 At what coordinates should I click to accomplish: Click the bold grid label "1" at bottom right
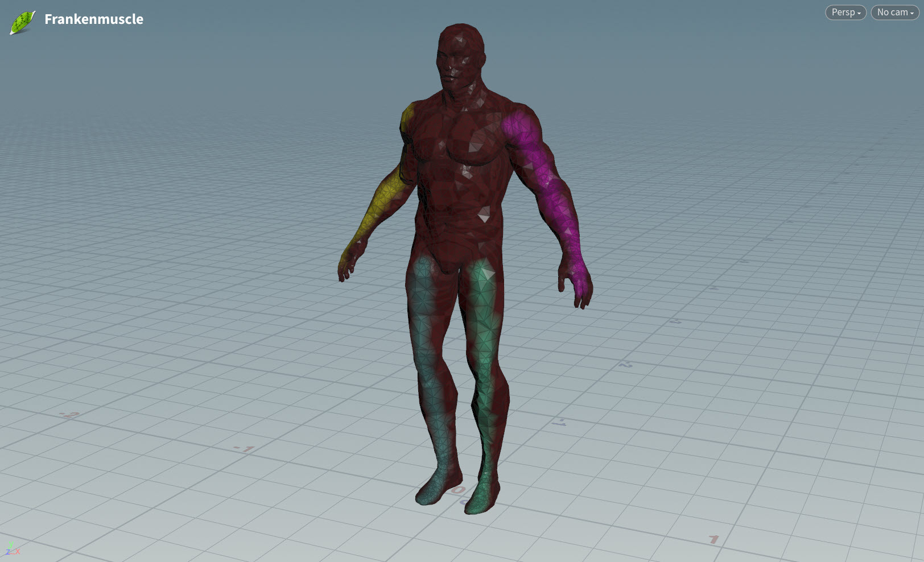tap(713, 539)
